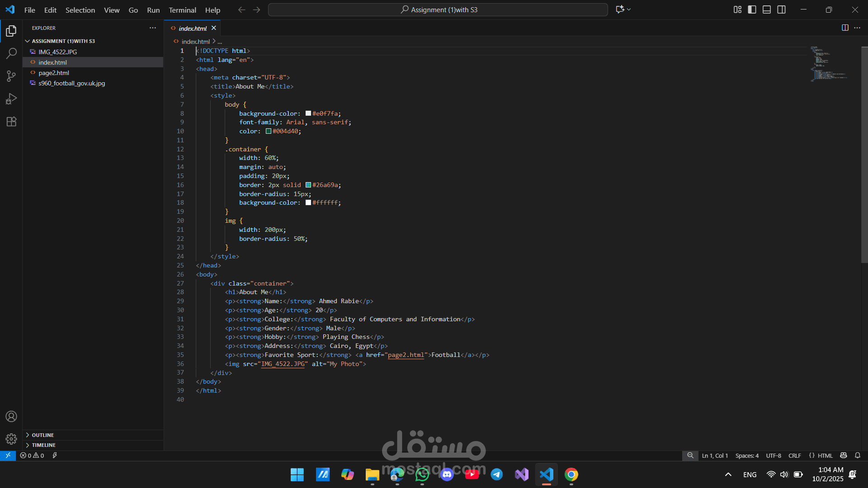The height and width of the screenshot is (488, 868).
Task: Toggle the primary side bar
Action: tap(752, 9)
